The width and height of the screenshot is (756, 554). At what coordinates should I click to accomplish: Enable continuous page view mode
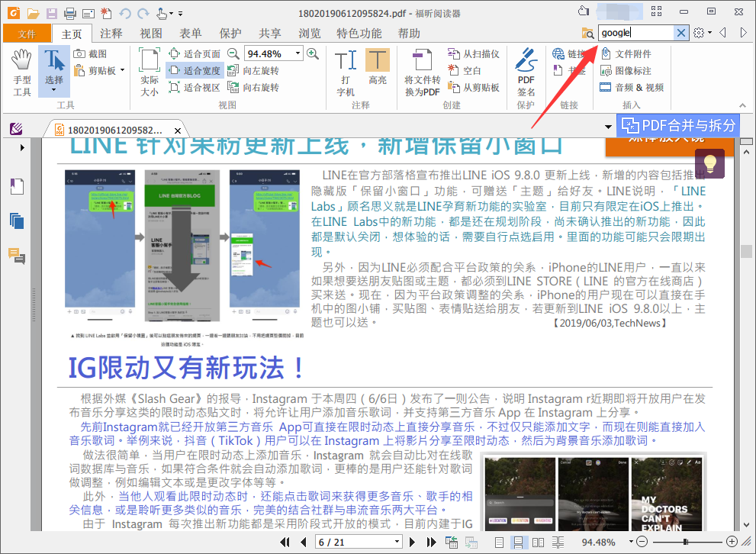(x=518, y=543)
